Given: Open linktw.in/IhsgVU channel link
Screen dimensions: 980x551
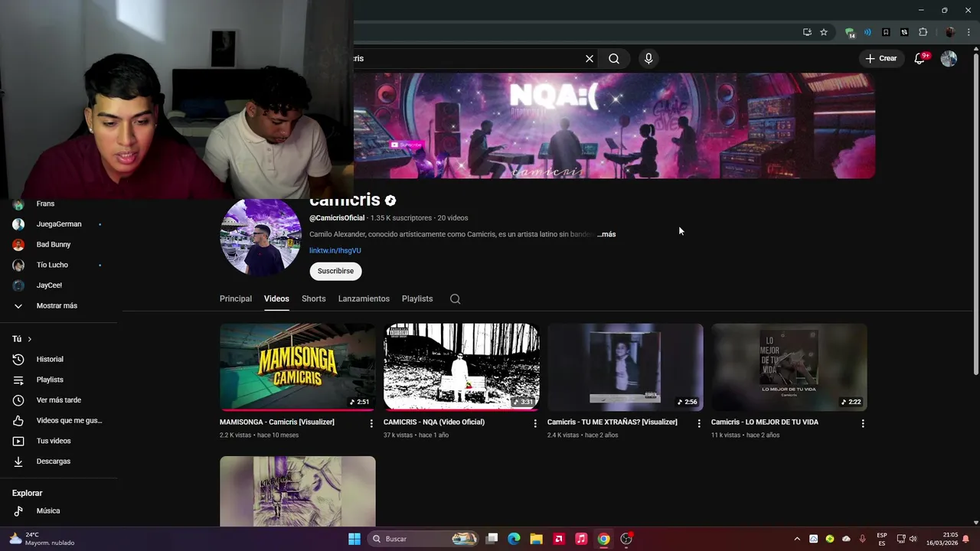Looking at the screenshot, I should click(335, 250).
